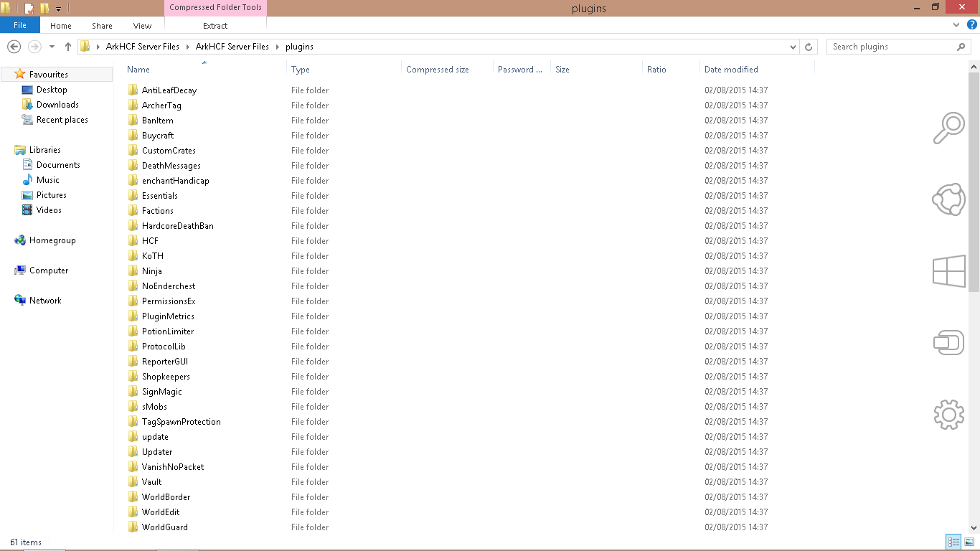The height and width of the screenshot is (551, 980).
Task: Open the Recent locations dropdown arrow
Action: pos(52,47)
